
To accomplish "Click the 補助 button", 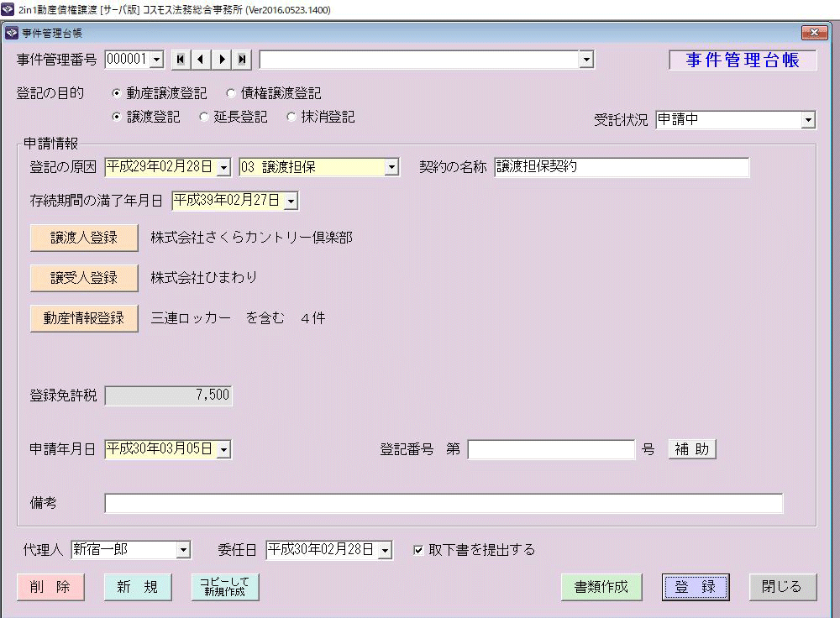I will pos(692,449).
